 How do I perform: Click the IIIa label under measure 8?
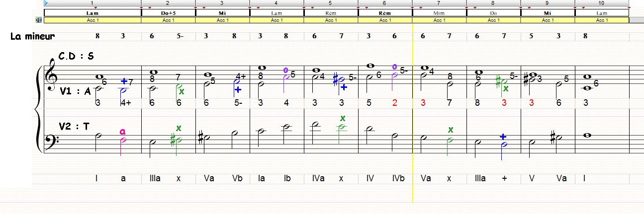click(480, 178)
